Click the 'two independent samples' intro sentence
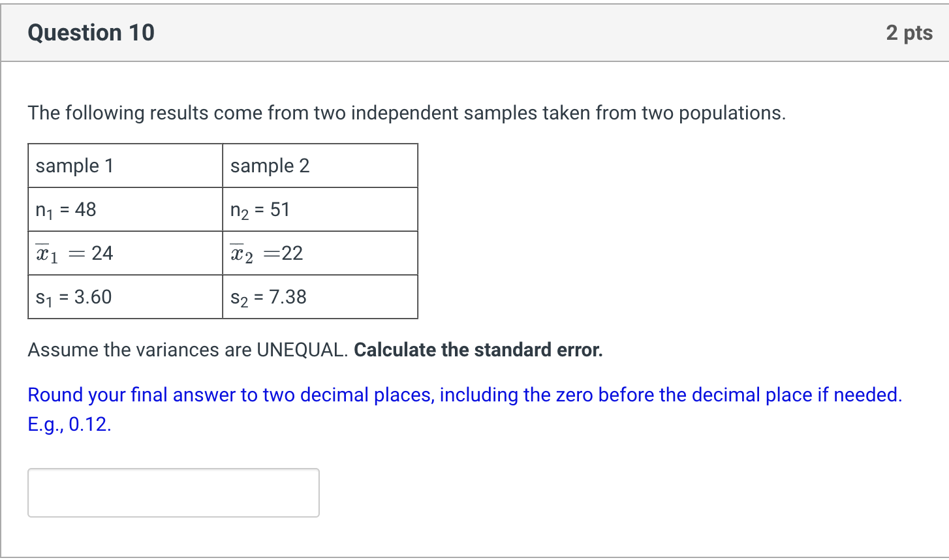Image resolution: width=949 pixels, height=560 pixels. pyautogui.click(x=407, y=113)
